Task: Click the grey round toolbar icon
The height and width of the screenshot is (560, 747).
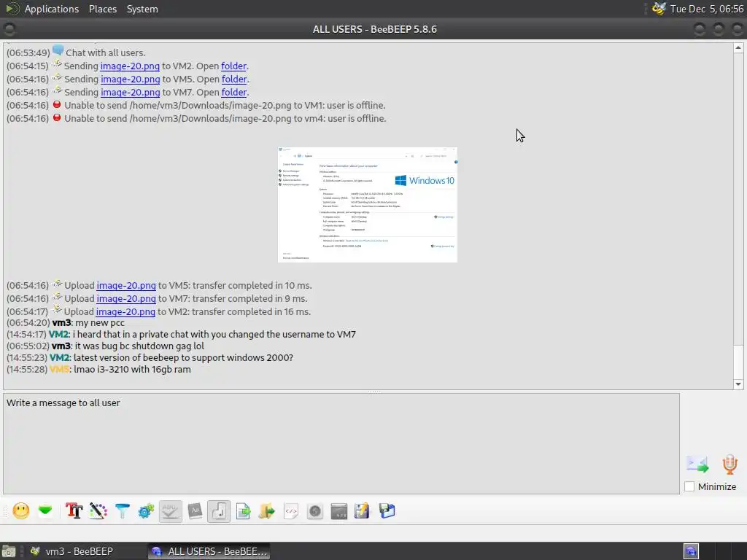Action: (315, 511)
